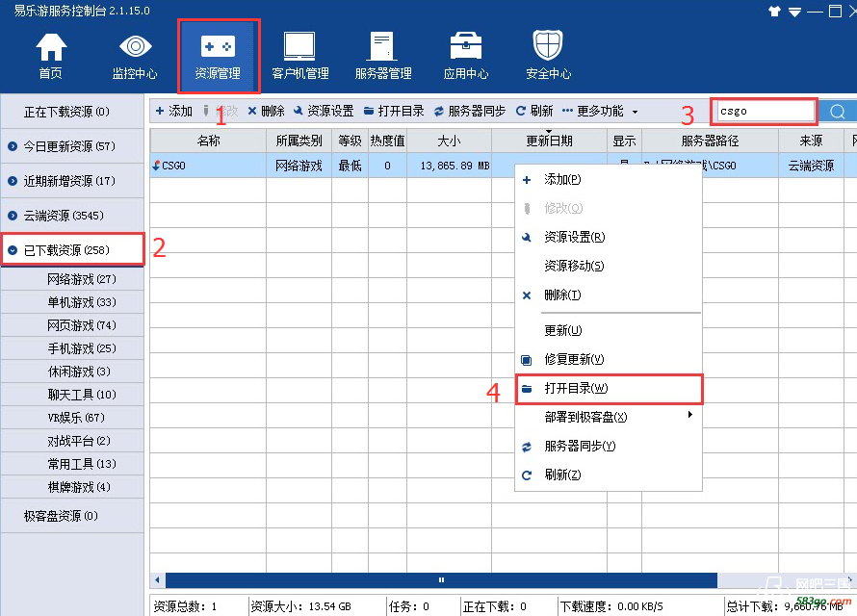Open 部署到极客盘(X) submenu
This screenshot has width=857, height=616.
[609, 417]
